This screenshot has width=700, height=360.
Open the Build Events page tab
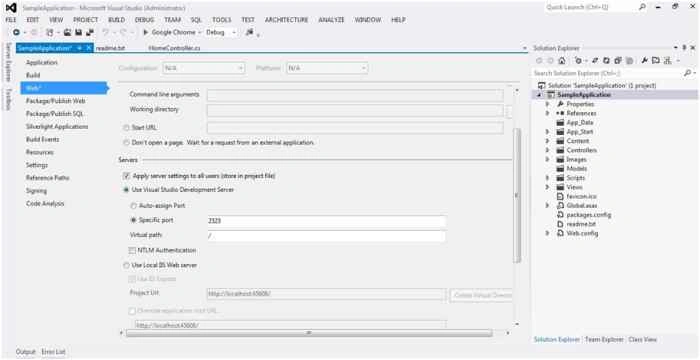pyautogui.click(x=42, y=139)
